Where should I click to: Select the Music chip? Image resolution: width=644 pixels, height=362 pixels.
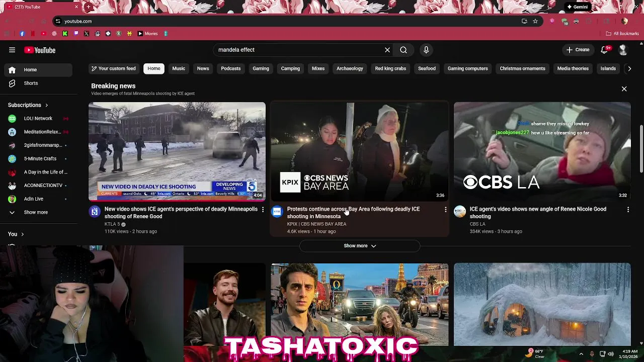179,68
